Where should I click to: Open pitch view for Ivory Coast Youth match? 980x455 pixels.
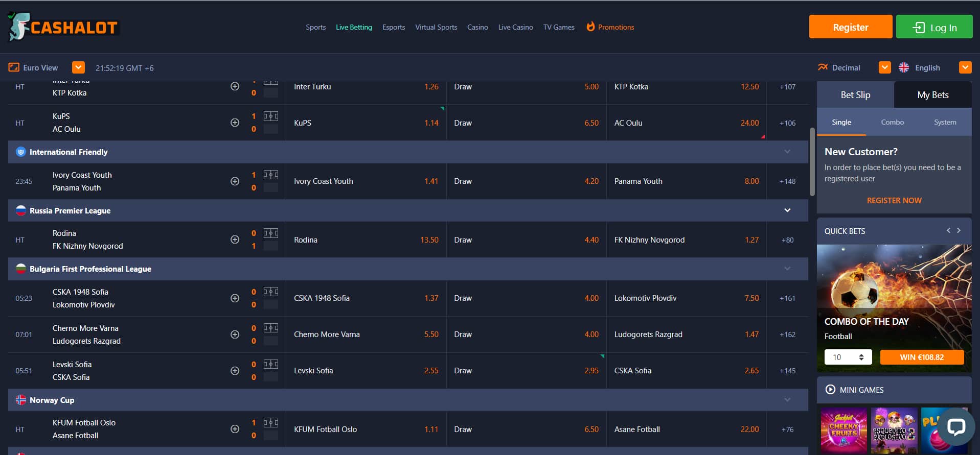point(271,175)
